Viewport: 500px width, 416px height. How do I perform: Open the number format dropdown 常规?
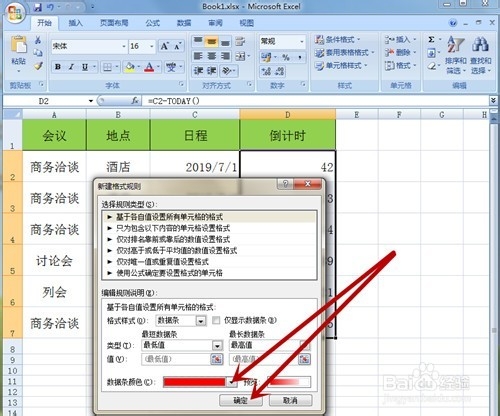pyautogui.click(x=302, y=42)
